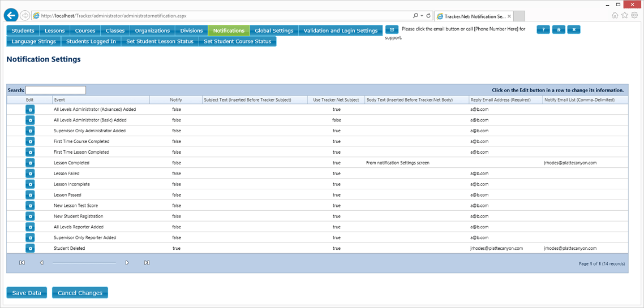Edit the Supervisor Only Reporter Added row
The image size is (644, 308).
(30, 237)
